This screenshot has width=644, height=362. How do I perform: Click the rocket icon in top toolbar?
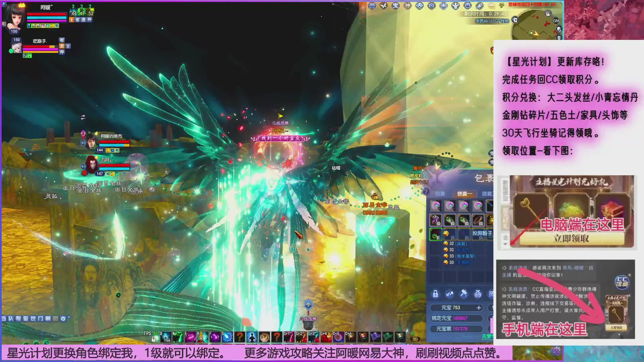(480, 6)
